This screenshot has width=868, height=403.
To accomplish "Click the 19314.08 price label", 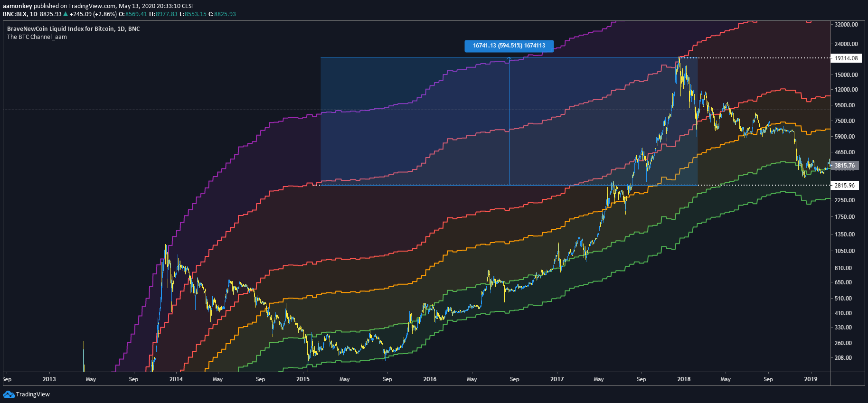I will [846, 58].
